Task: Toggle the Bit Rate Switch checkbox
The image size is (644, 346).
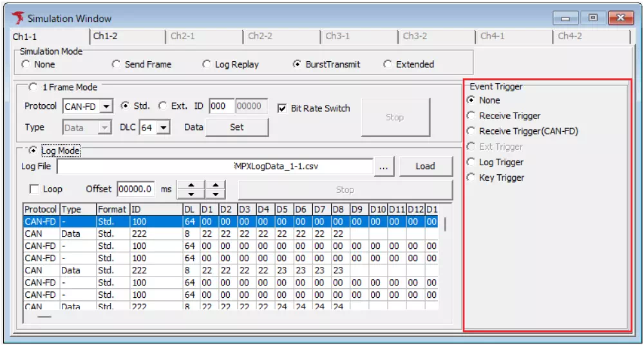Action: tap(281, 108)
